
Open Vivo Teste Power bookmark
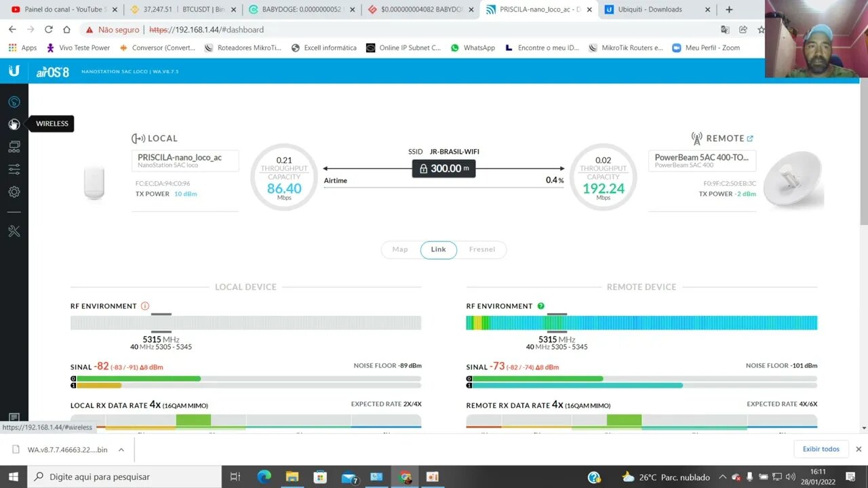78,48
